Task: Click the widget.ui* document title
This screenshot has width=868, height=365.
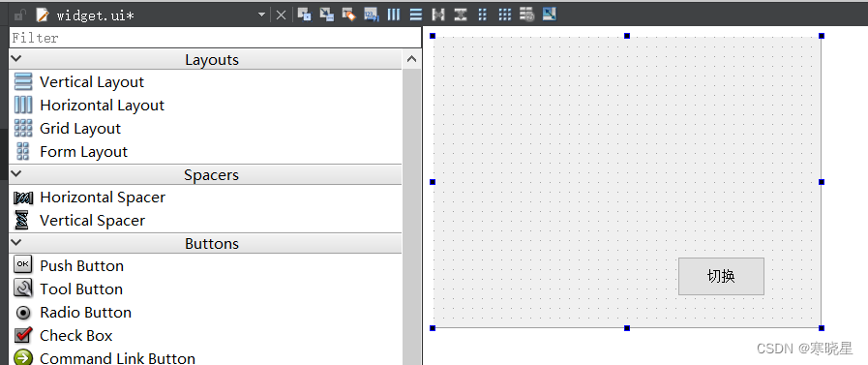Action: [x=95, y=15]
